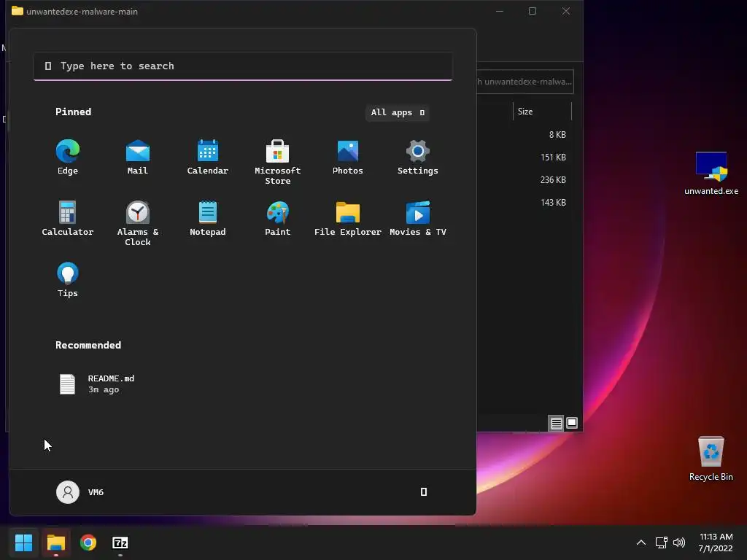Viewport: 747px width, 560px height.
Task: Switch Explorer to large icons view
Action: point(572,423)
